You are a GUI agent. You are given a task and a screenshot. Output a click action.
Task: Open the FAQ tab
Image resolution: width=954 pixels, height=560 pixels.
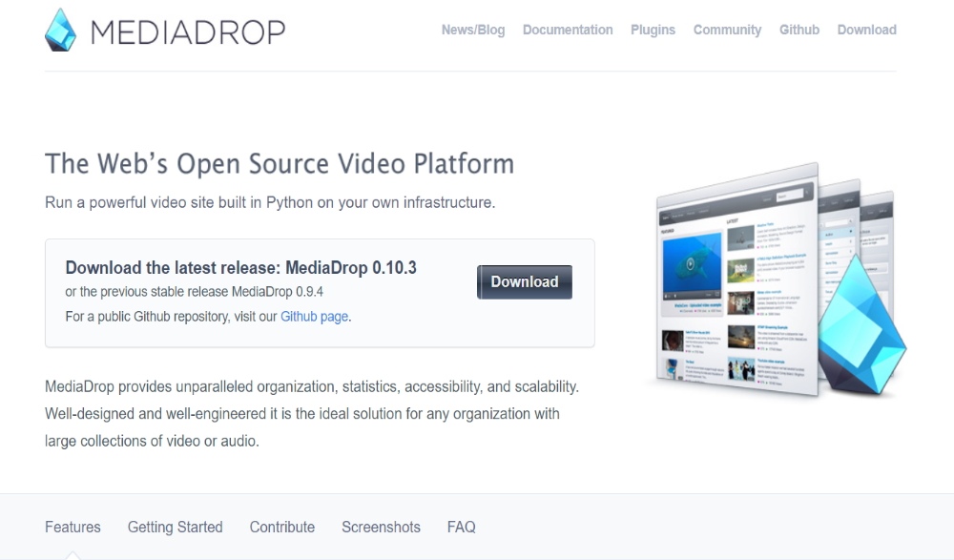point(461,528)
